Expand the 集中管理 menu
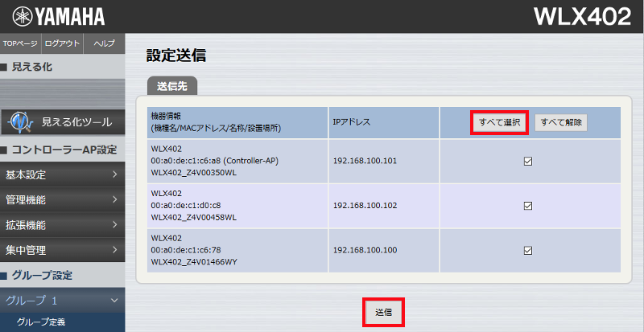This screenshot has width=644, height=332. click(x=62, y=250)
